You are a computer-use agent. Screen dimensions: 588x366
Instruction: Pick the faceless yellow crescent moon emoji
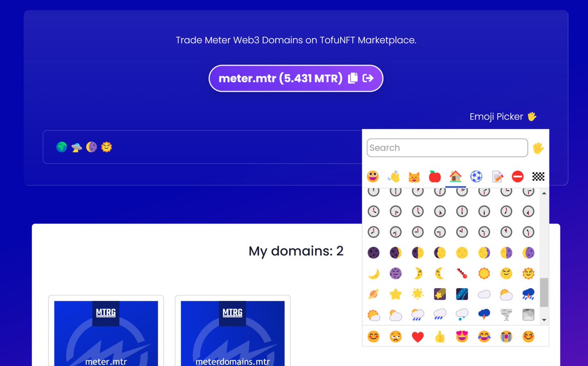pyautogui.click(x=373, y=273)
